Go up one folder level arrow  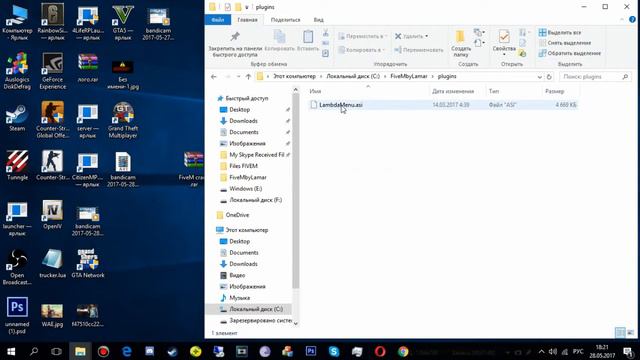tap(248, 77)
